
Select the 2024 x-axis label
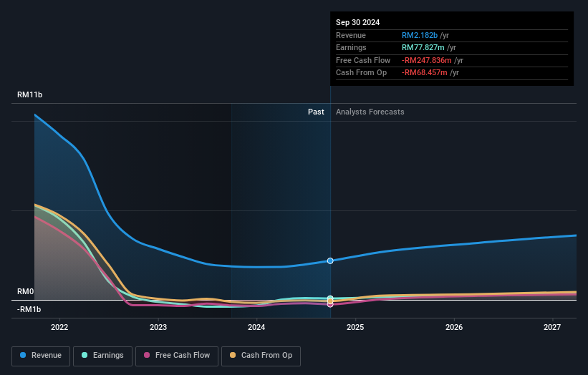(256, 327)
